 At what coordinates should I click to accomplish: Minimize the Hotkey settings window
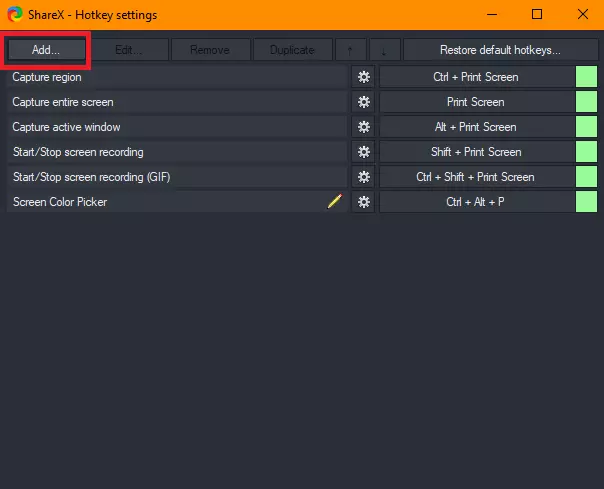(x=492, y=15)
